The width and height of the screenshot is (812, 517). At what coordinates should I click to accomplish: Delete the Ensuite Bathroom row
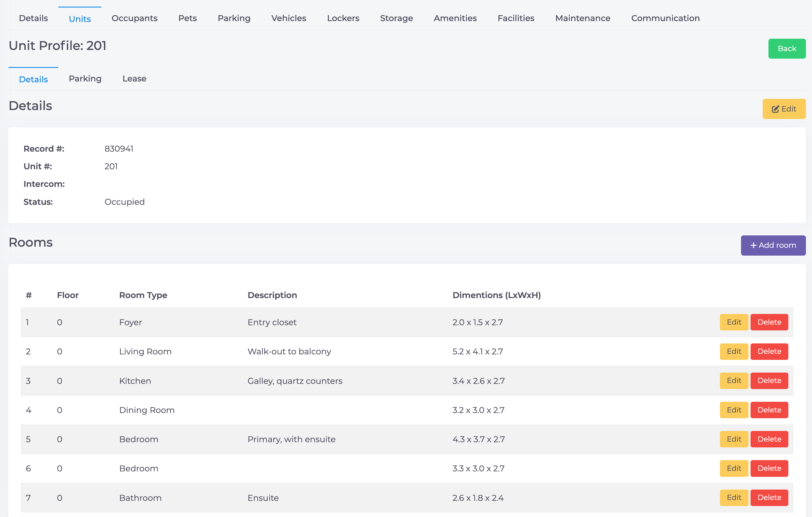[769, 498]
